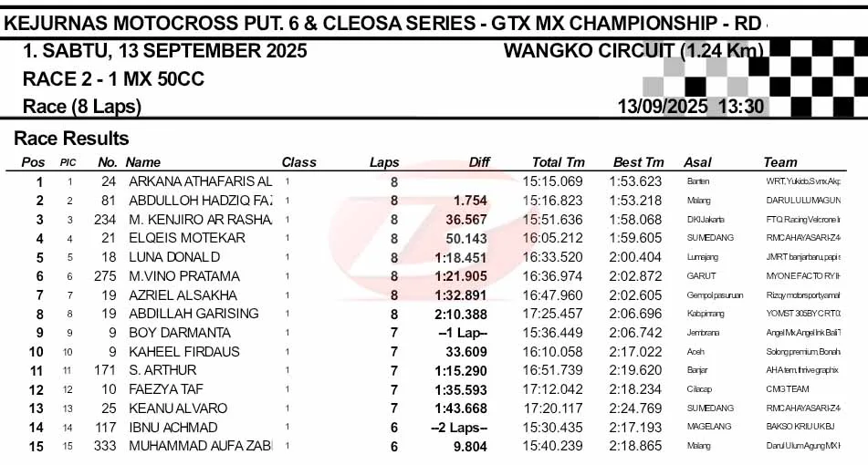Click rider name ARKANA ATHAFARIS
This screenshot has width=868, height=465.
[x=200, y=181]
